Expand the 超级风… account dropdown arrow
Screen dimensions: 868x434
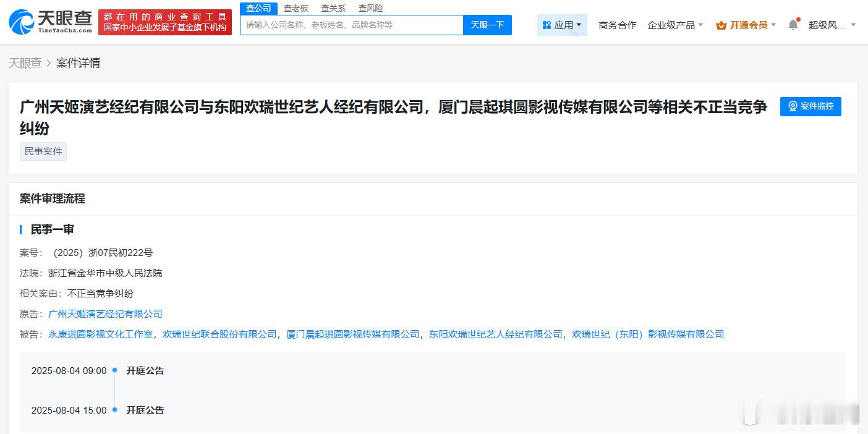[x=853, y=25]
